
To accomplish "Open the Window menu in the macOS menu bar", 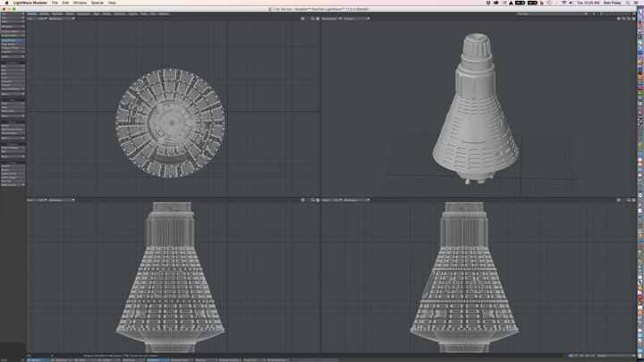I will pos(80,3).
